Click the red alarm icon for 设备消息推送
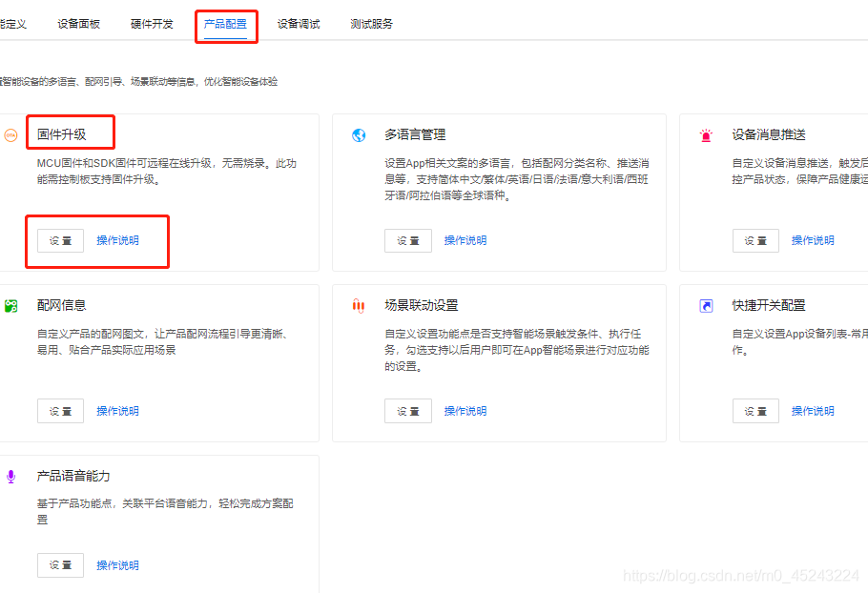The image size is (868, 593). 706,135
